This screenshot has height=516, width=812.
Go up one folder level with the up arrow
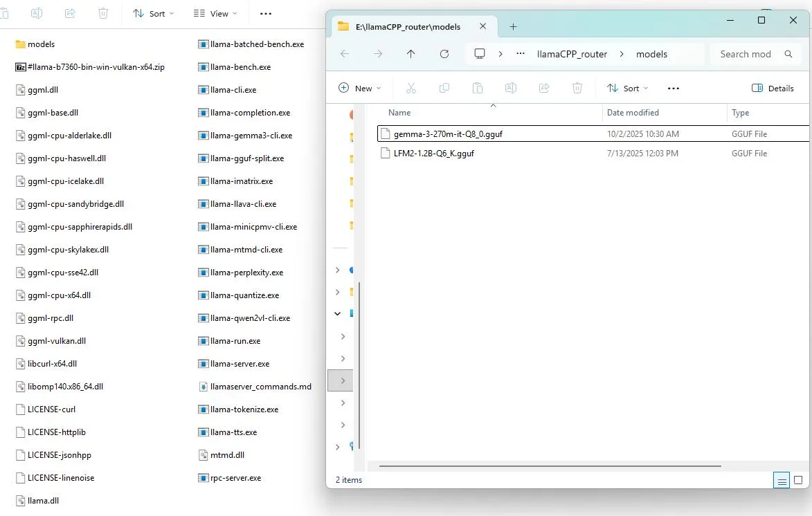(410, 54)
